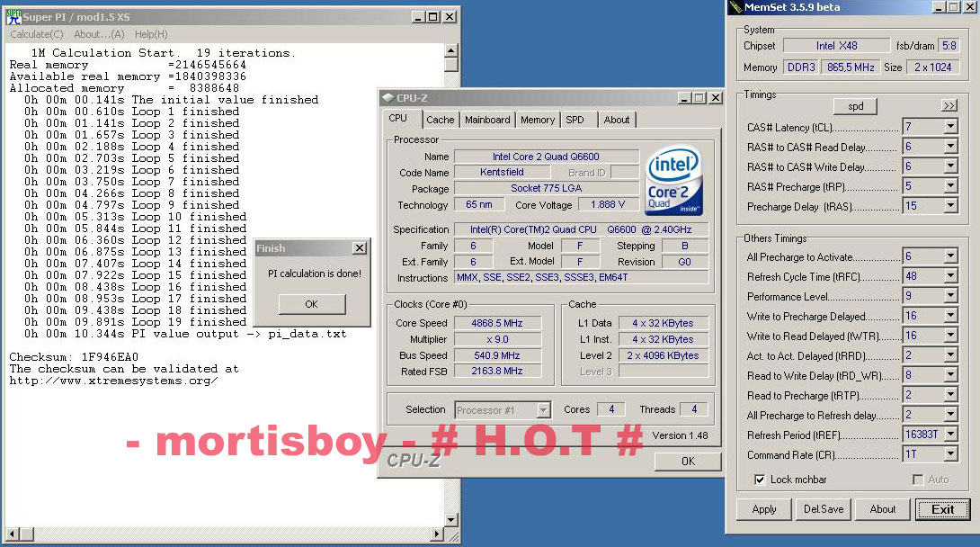Open the Command Rate (CR) dropdown

point(950,454)
